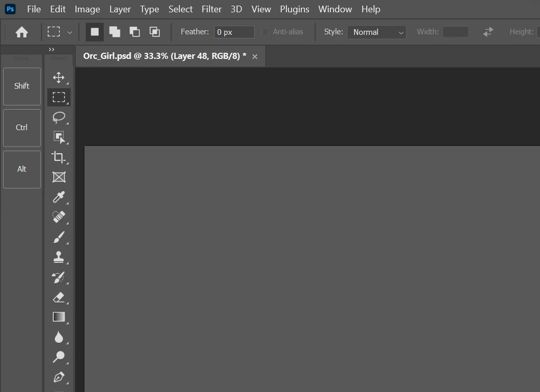
Task: Select the Eyedropper tool
Action: [59, 197]
